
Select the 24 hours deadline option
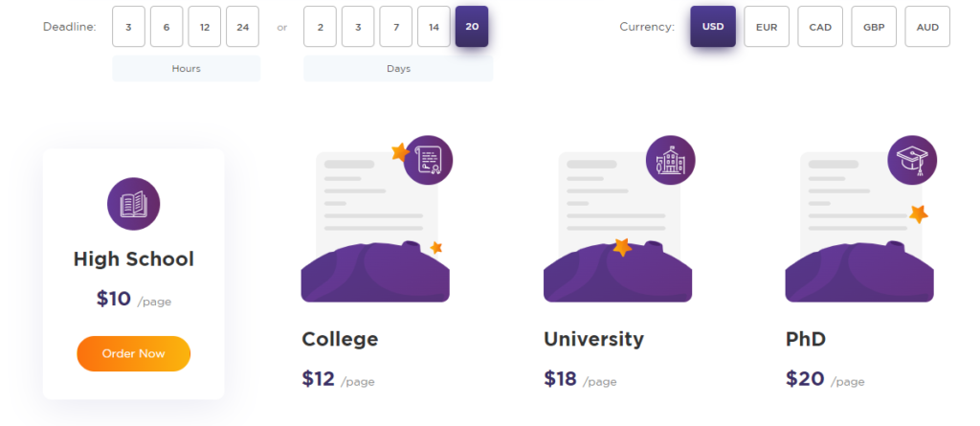coord(242,27)
